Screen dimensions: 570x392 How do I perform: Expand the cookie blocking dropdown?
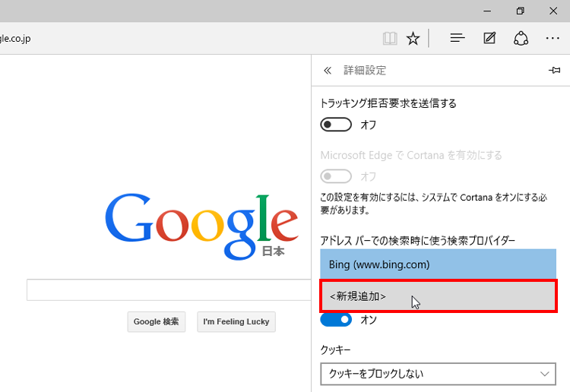click(x=438, y=374)
